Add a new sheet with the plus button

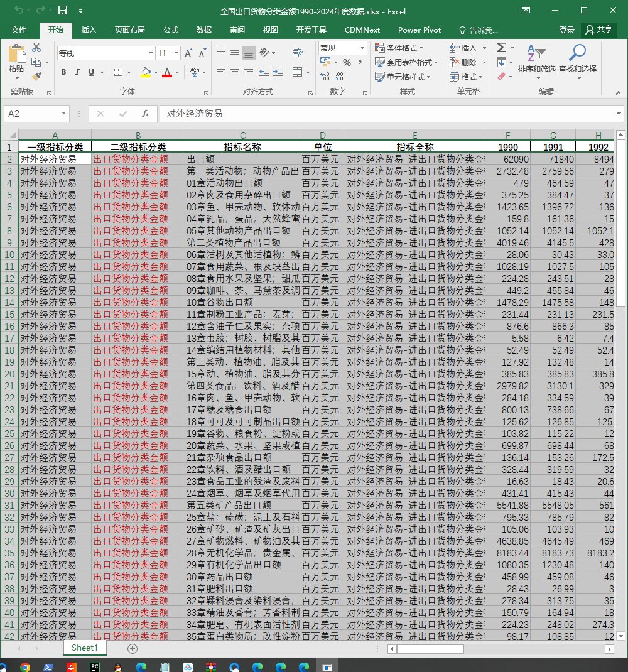[x=133, y=649]
